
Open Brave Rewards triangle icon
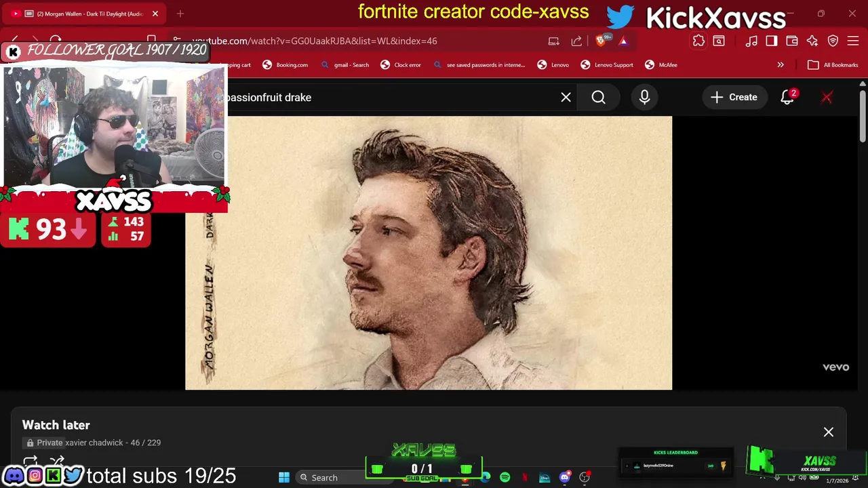pos(623,41)
